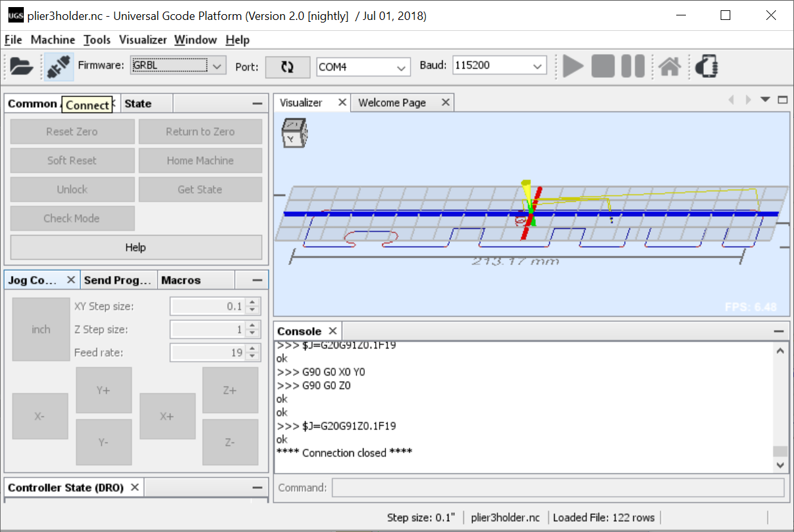The height and width of the screenshot is (532, 794).
Task: Click the Unlock button
Action: pyautogui.click(x=72, y=189)
